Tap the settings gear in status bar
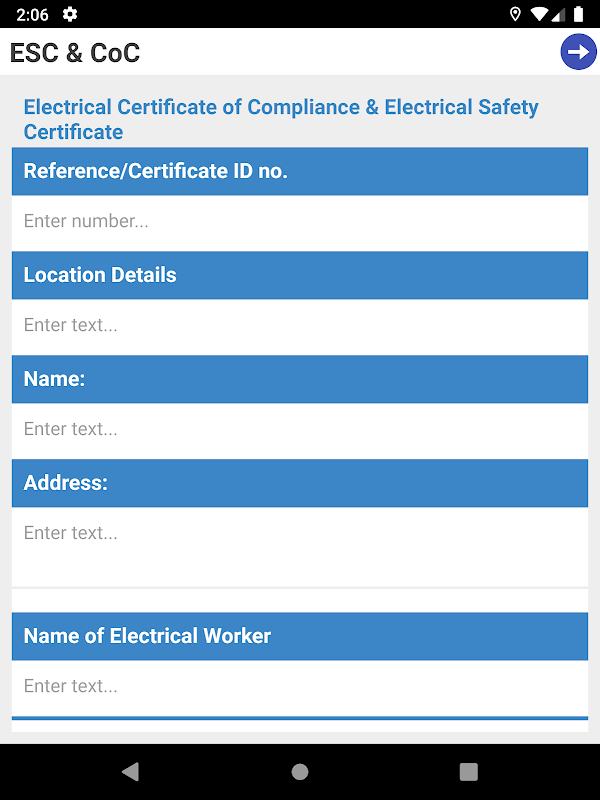Screen dimensions: 600x800 (69, 14)
